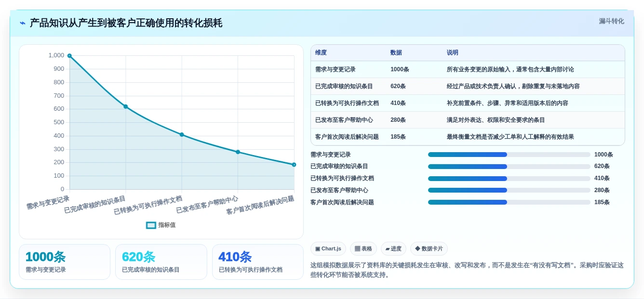Image resolution: width=644 pixels, height=299 pixels.
Task: Click the summary paragraph starting 这组模拟数据
Action: [467, 270]
